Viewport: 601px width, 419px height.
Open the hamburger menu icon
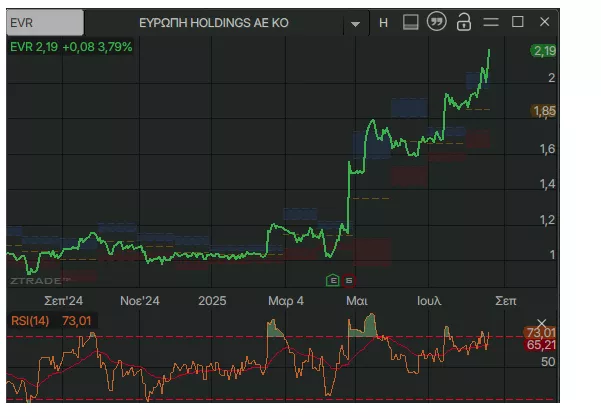pos(491,22)
